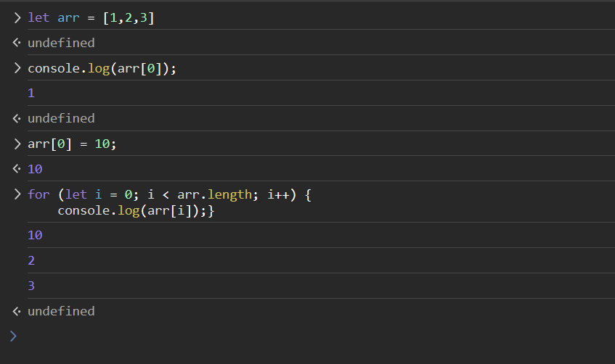Click the logged output value 2
The height and width of the screenshot is (364, 615).
click(31, 260)
